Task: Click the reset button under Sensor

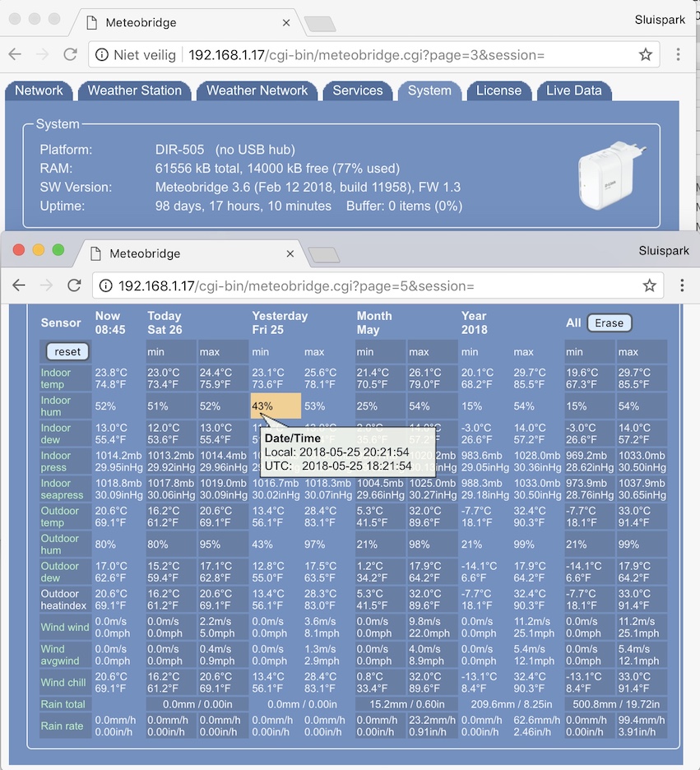Action: [67, 351]
